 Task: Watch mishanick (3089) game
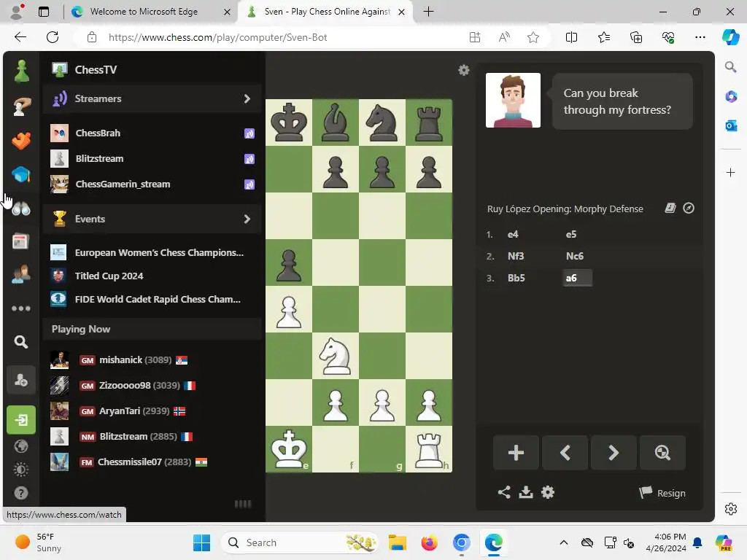pos(119,360)
